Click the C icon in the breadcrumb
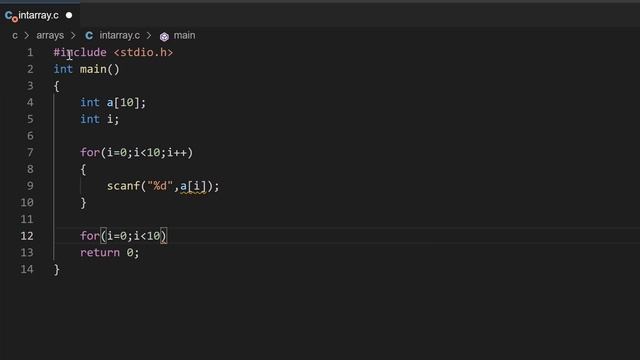The image size is (640, 360). pos(89,36)
